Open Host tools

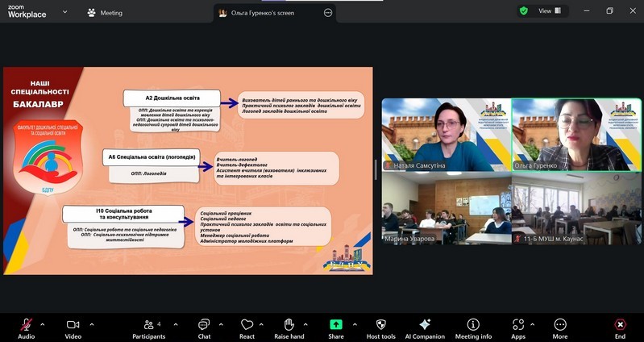click(x=381, y=324)
